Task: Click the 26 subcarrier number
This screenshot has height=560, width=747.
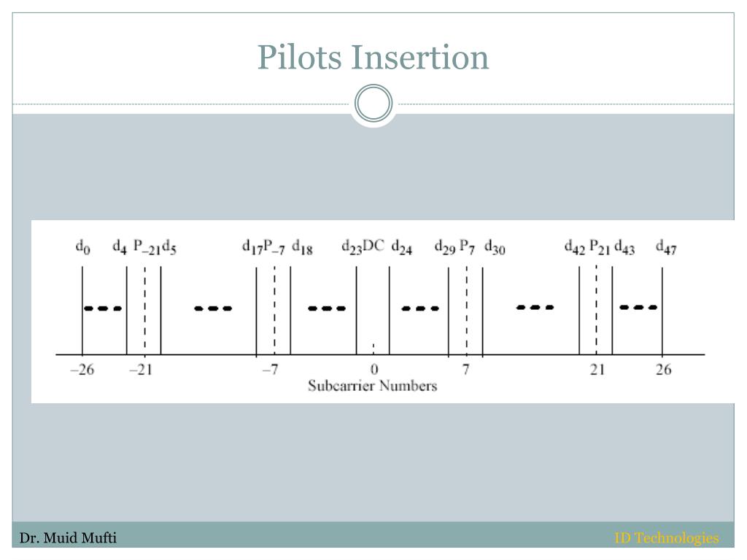Action: (x=664, y=370)
